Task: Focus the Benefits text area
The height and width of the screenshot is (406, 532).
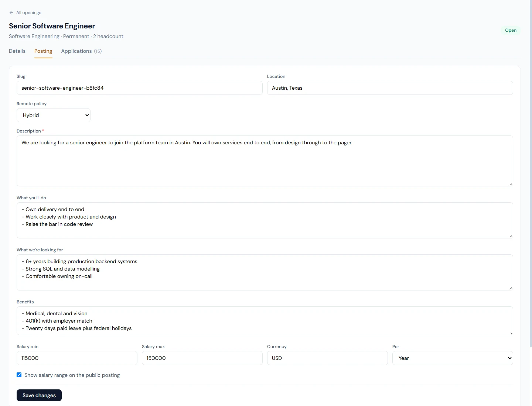Action: [265, 321]
